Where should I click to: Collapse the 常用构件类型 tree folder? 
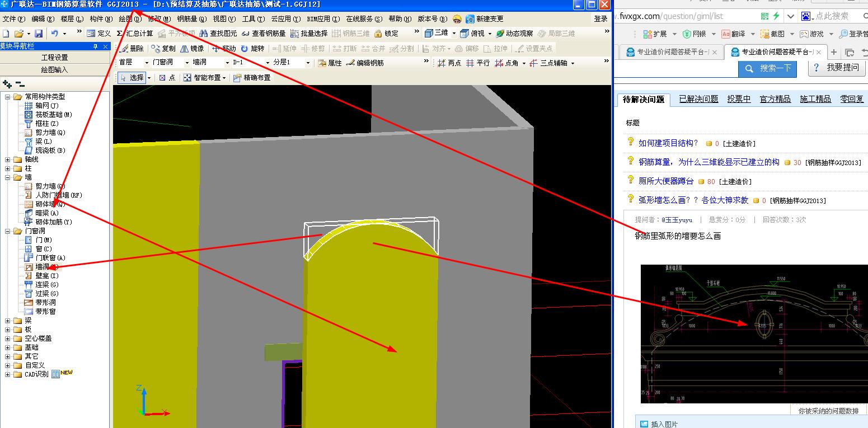[8, 97]
